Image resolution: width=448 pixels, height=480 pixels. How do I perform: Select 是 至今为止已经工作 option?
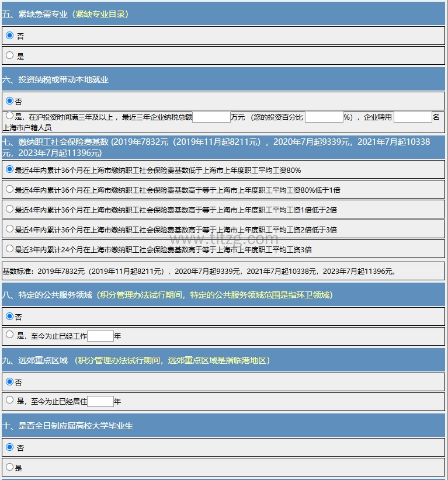pos(9,335)
